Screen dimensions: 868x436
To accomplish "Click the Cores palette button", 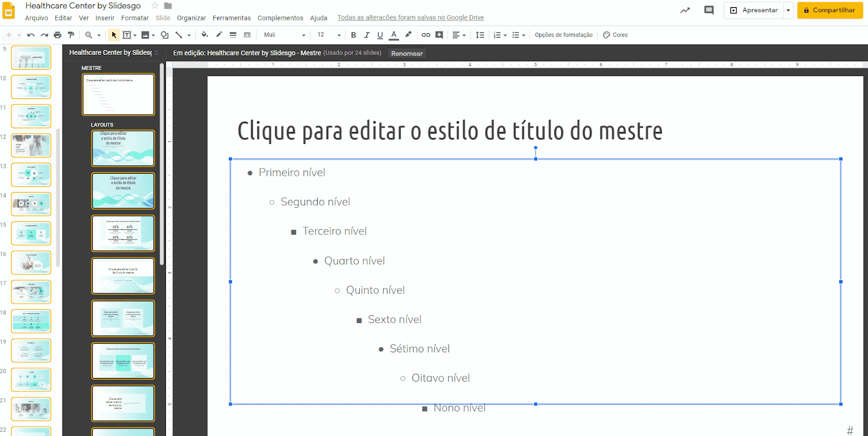I will pyautogui.click(x=615, y=35).
